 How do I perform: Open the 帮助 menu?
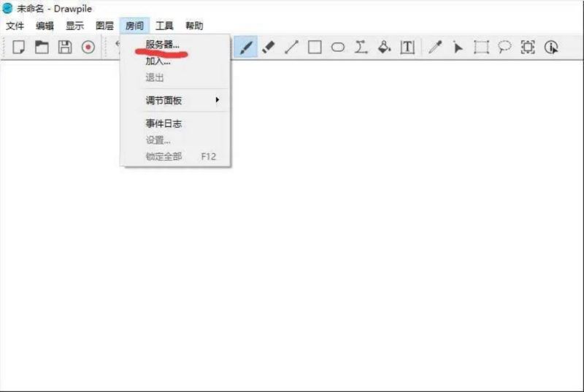194,26
